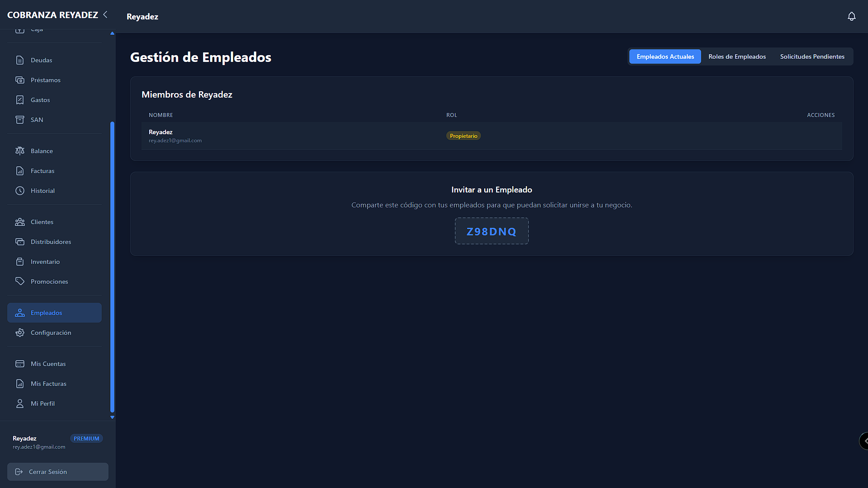The width and height of the screenshot is (868, 488).
Task: Click the sidebar scroll-down arrow
Action: pos(112,417)
